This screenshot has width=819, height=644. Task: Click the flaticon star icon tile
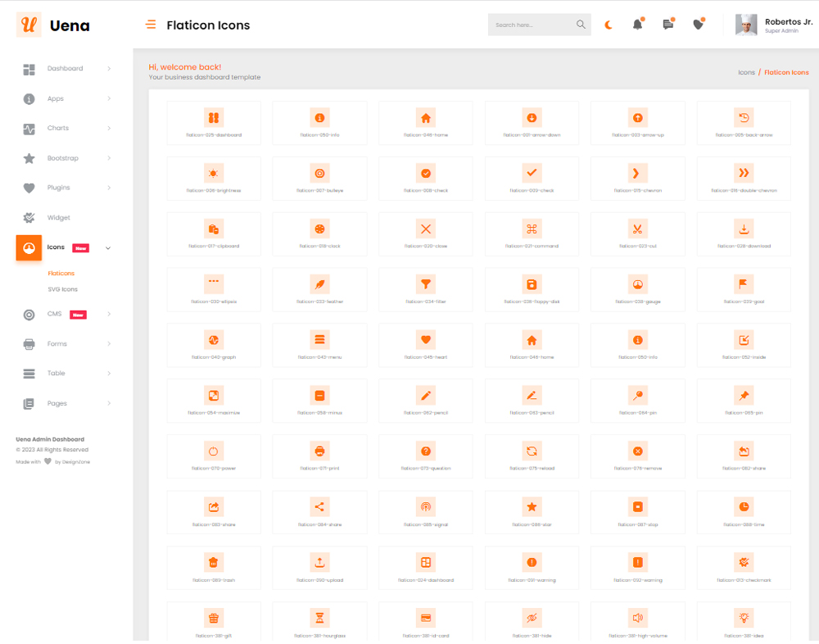point(532,512)
